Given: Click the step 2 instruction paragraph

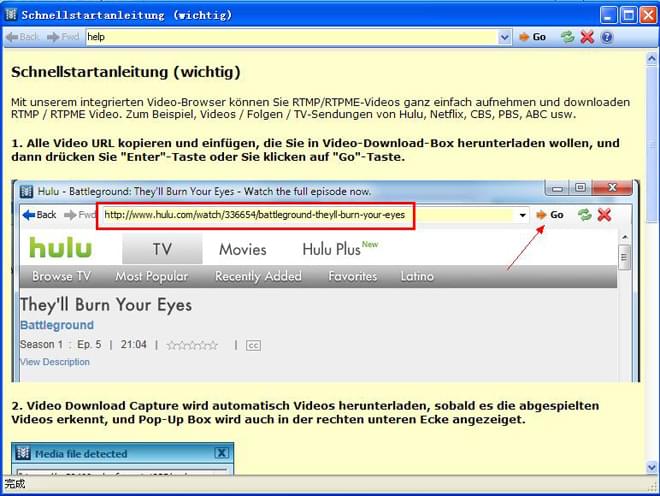Looking at the screenshot, I should point(305,413).
